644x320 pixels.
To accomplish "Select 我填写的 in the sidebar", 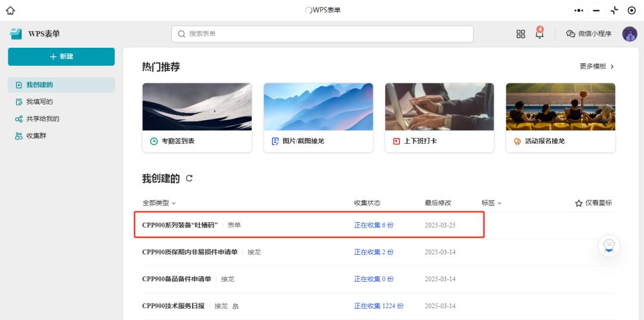I will 39,102.
